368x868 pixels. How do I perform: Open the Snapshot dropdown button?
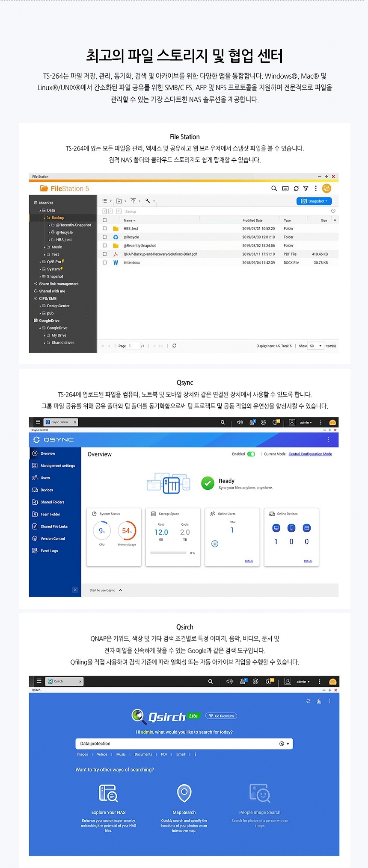(314, 201)
